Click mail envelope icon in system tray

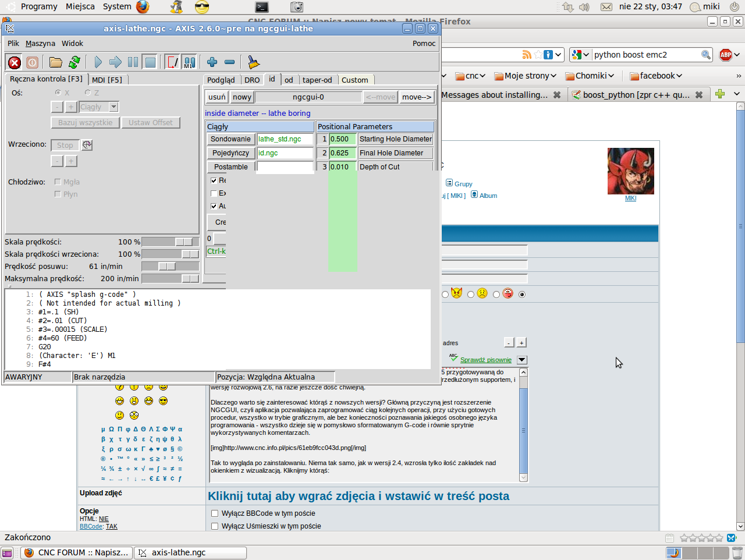[x=606, y=7]
